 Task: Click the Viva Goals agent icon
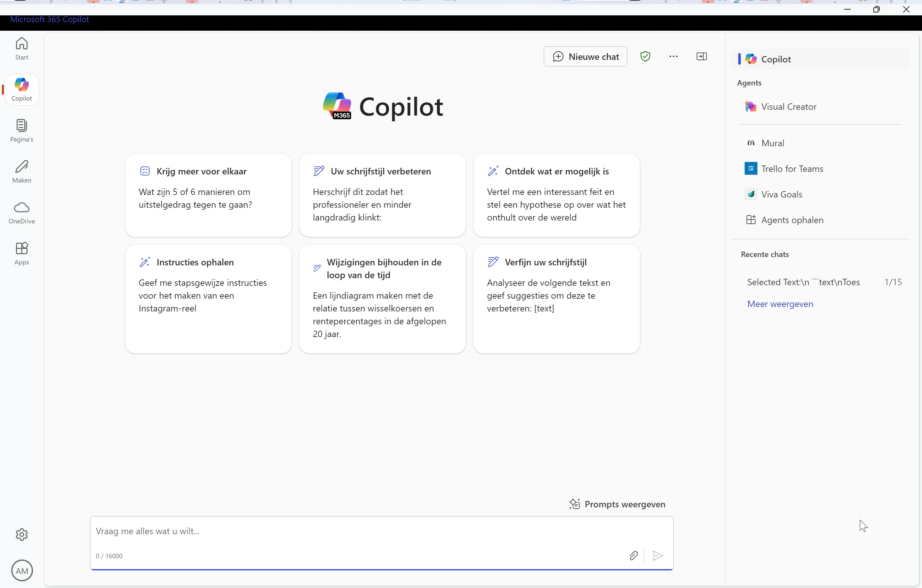[x=751, y=194]
